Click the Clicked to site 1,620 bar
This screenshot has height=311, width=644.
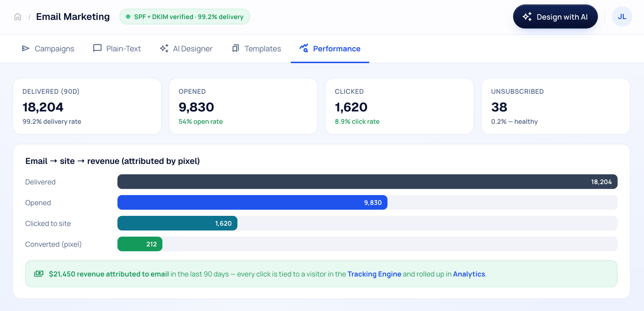(177, 223)
